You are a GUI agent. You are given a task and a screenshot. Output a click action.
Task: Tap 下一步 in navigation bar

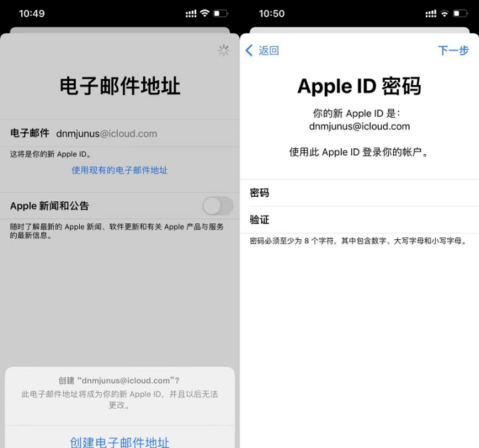click(453, 51)
